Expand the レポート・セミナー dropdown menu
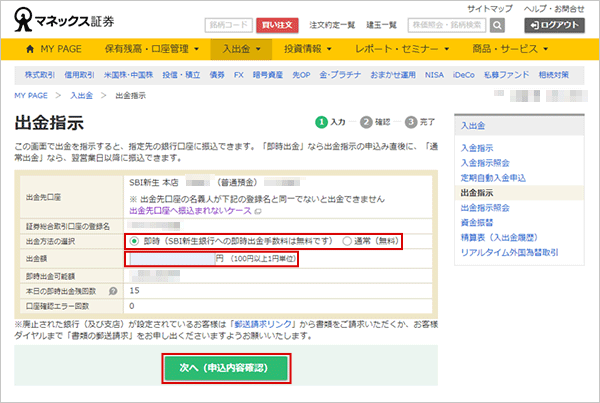 tap(402, 49)
